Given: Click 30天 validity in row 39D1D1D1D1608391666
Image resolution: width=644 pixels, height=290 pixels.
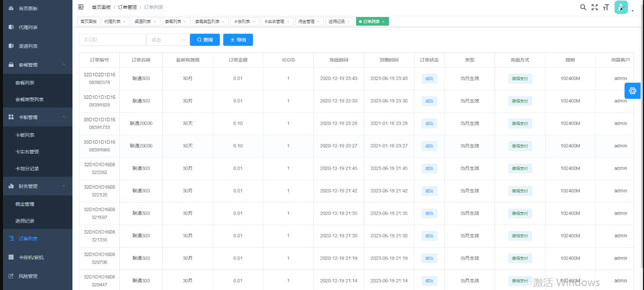Looking at the screenshot, I should point(188,146).
